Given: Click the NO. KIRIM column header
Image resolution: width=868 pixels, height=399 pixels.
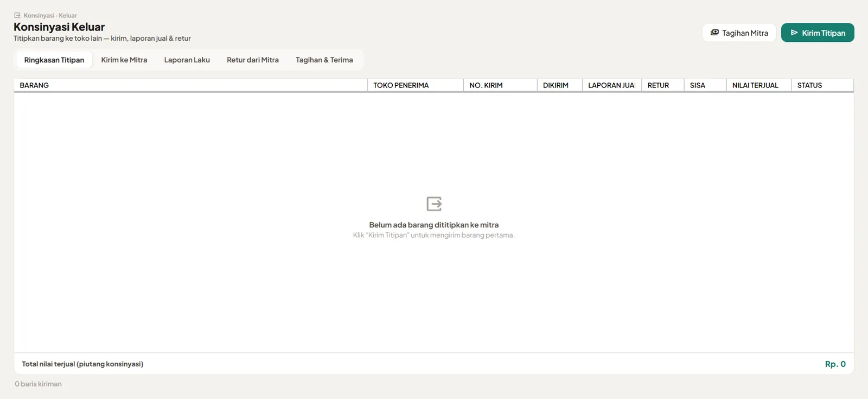Looking at the screenshot, I should coord(500,85).
